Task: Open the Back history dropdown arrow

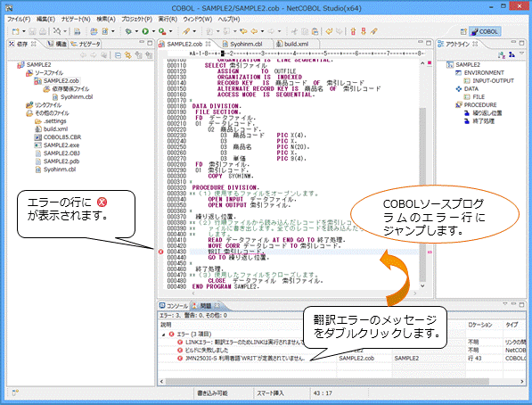Action: [x=262, y=31]
